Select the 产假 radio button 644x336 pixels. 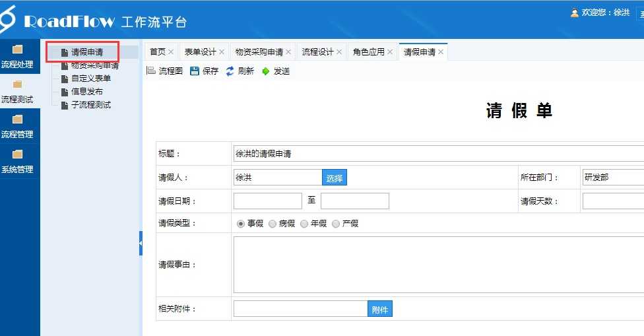coord(336,224)
